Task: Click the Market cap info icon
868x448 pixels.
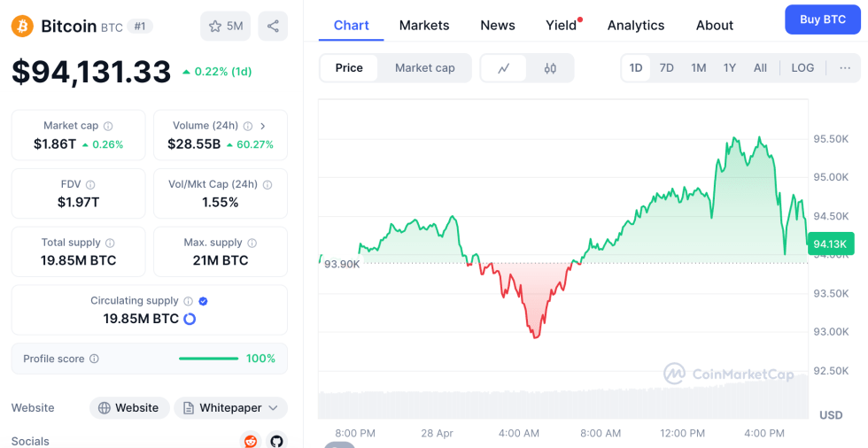Action: [108, 127]
